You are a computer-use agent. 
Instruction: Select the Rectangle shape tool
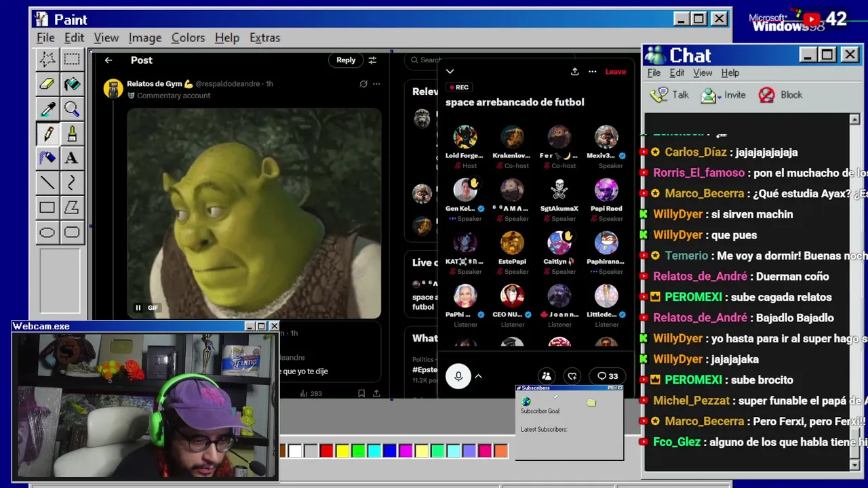[x=47, y=207]
